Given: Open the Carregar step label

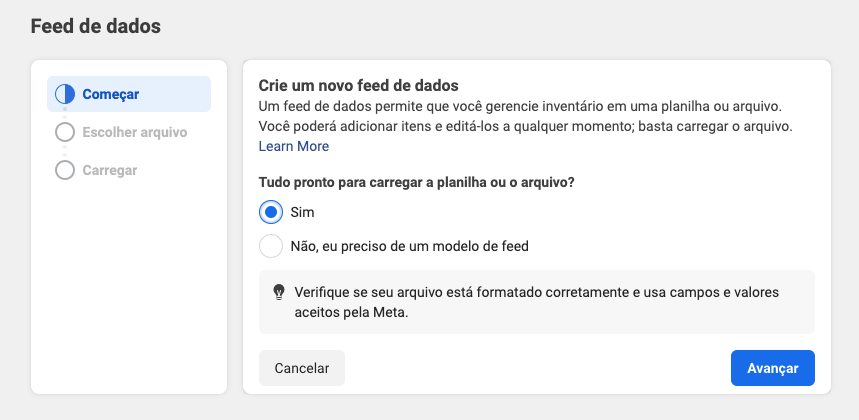Looking at the screenshot, I should tap(110, 170).
